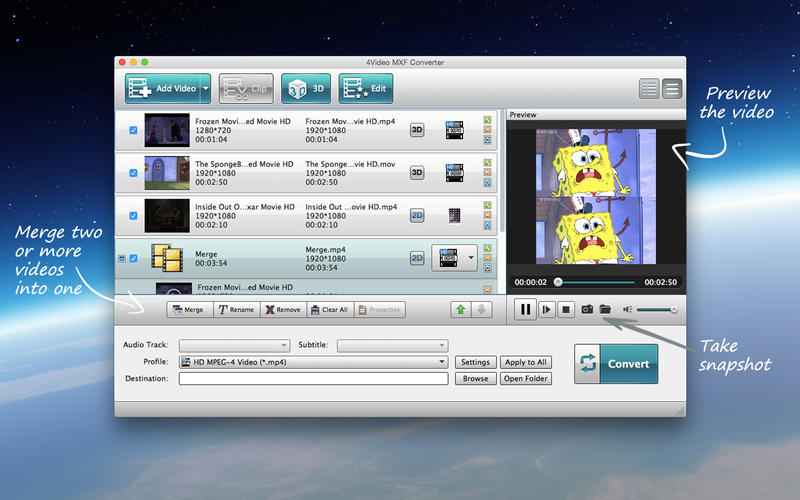Click the Apply to All button
800x500 pixels.
[x=526, y=362]
